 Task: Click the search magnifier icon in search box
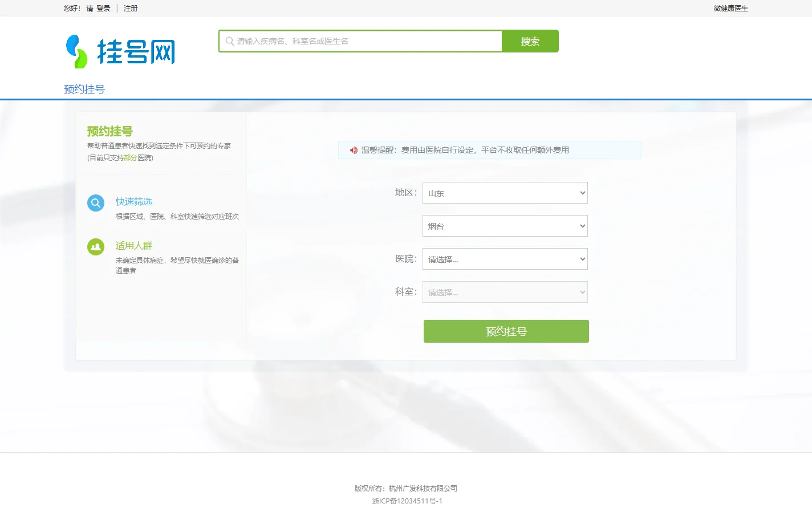pyautogui.click(x=230, y=41)
